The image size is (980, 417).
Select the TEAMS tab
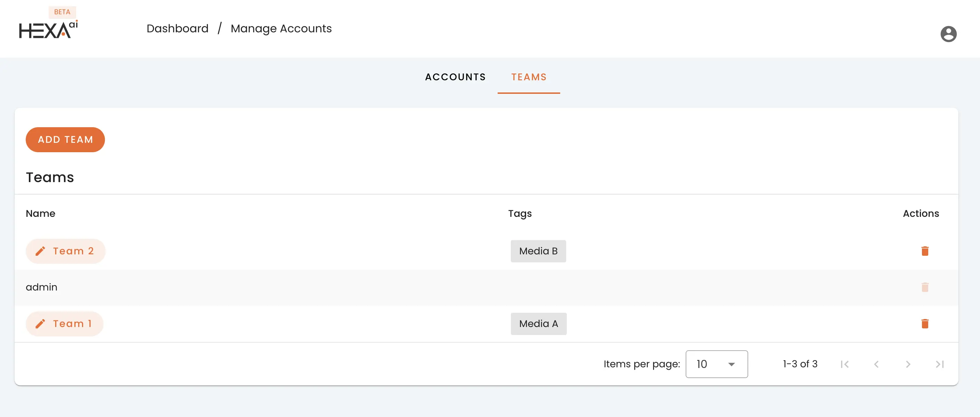coord(529,77)
